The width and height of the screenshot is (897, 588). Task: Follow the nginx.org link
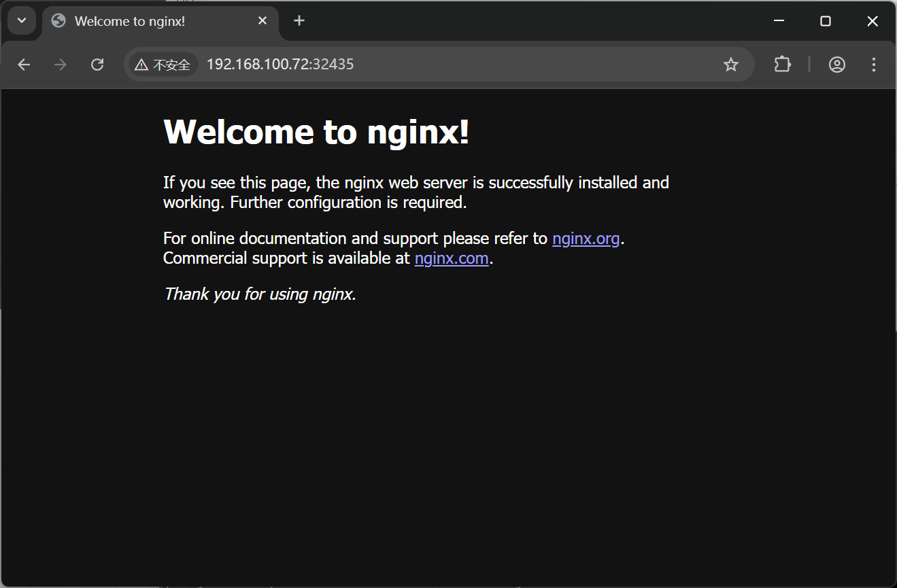[x=586, y=239]
